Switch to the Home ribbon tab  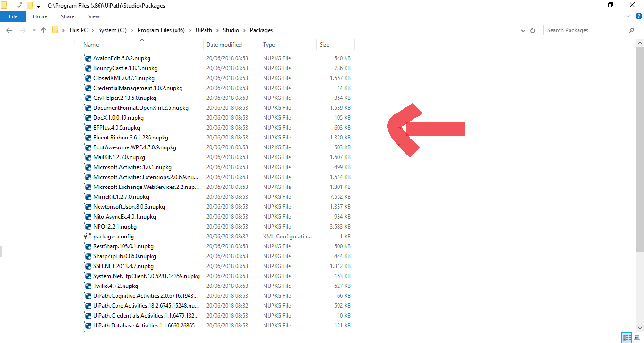tap(40, 16)
